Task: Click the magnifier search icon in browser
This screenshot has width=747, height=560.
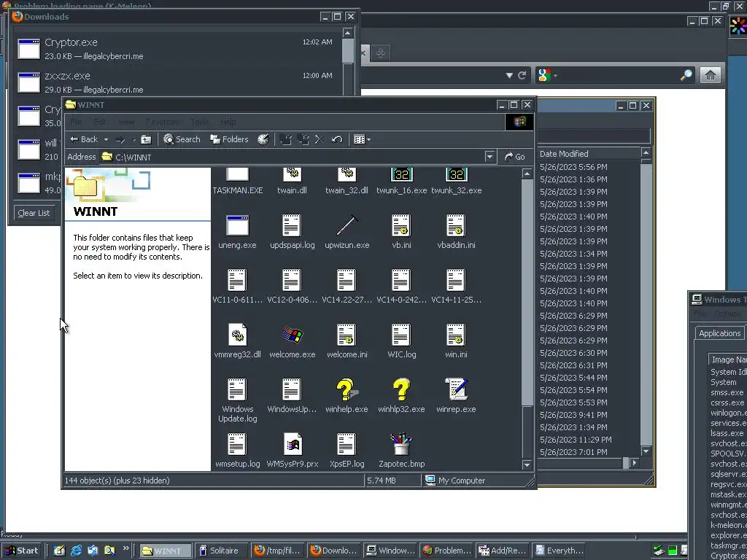Action: coord(686,75)
